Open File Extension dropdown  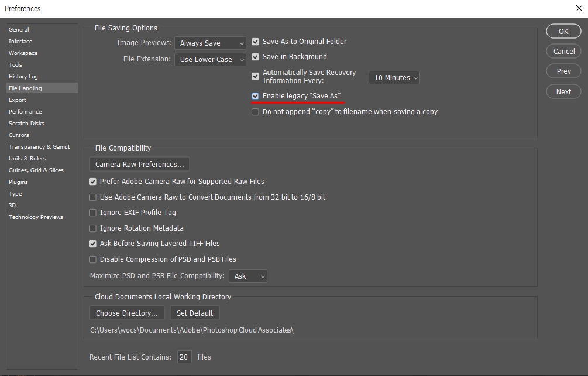[x=211, y=59]
